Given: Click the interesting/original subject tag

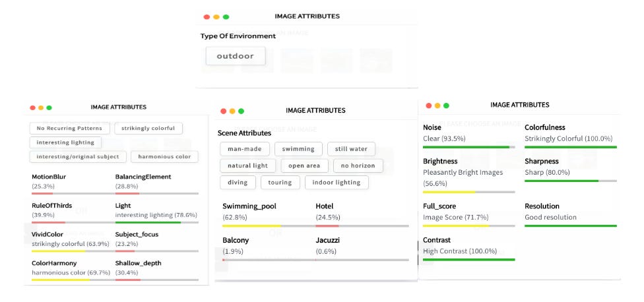Looking at the screenshot, I should pos(78,157).
